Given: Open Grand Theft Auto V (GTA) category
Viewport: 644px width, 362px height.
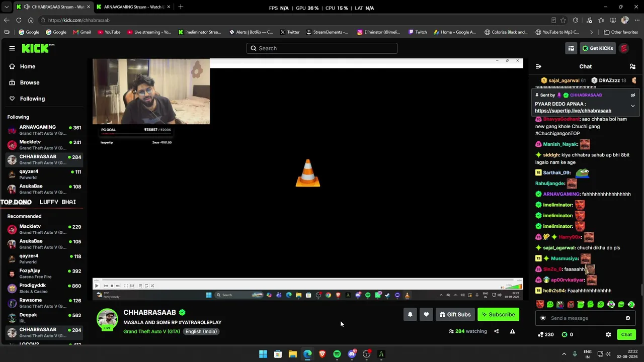Looking at the screenshot, I should pyautogui.click(x=151, y=331).
